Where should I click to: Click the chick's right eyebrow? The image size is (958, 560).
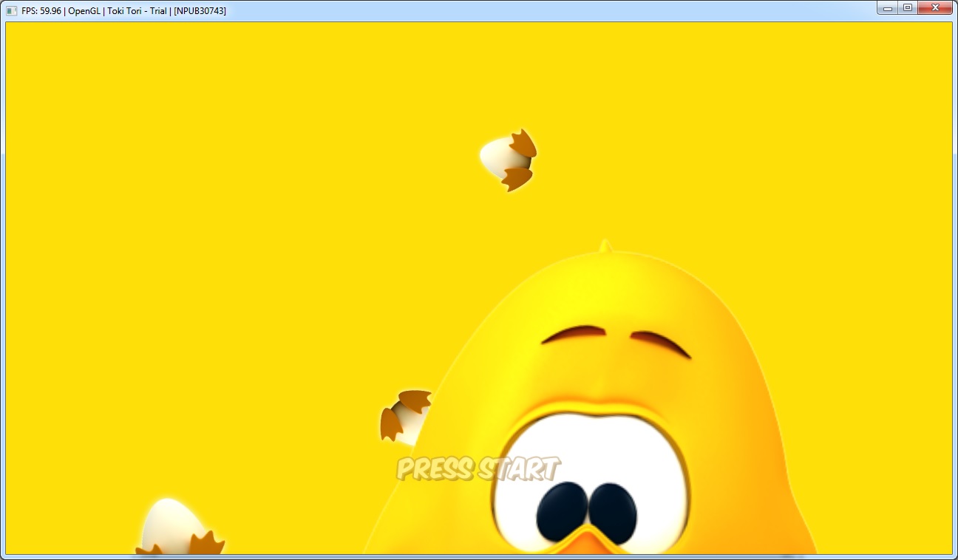point(660,342)
